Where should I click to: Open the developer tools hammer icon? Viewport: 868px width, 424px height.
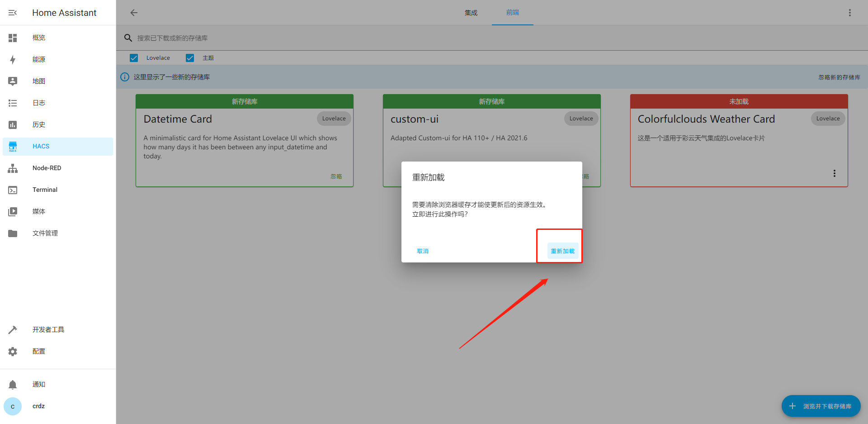(13, 330)
